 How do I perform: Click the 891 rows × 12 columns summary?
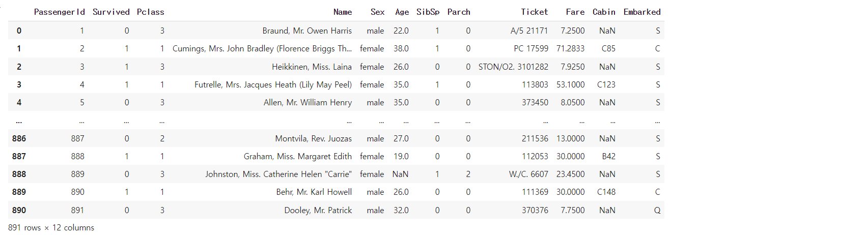pyautogui.click(x=51, y=227)
